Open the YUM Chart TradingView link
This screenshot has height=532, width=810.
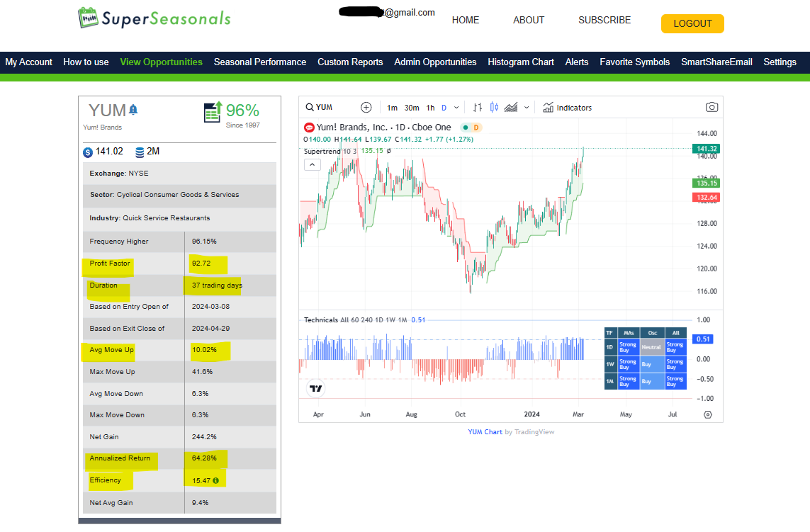point(485,432)
